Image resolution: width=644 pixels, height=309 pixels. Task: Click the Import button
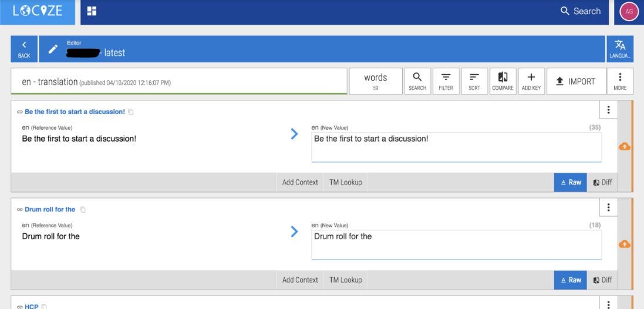(576, 81)
